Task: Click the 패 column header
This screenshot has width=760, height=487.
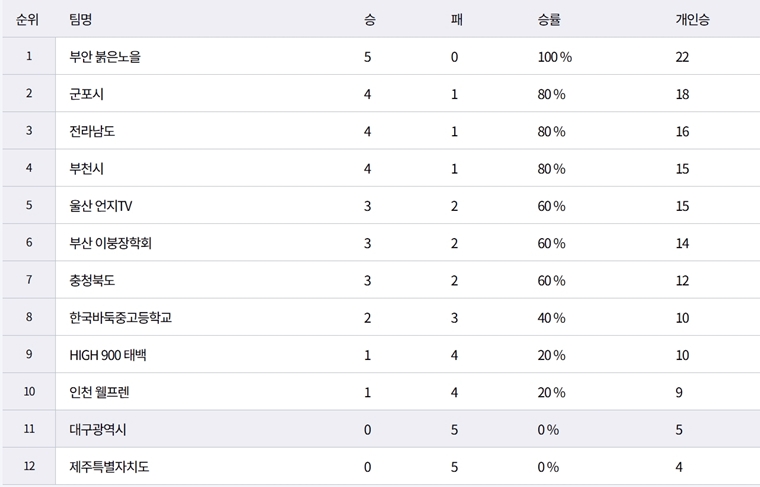Action: (x=456, y=20)
